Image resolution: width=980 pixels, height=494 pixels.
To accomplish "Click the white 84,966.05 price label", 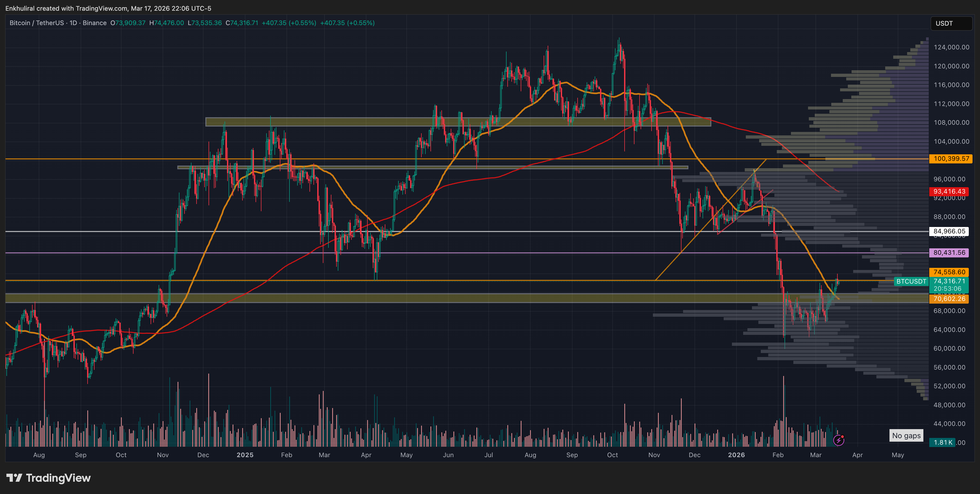I will (949, 231).
